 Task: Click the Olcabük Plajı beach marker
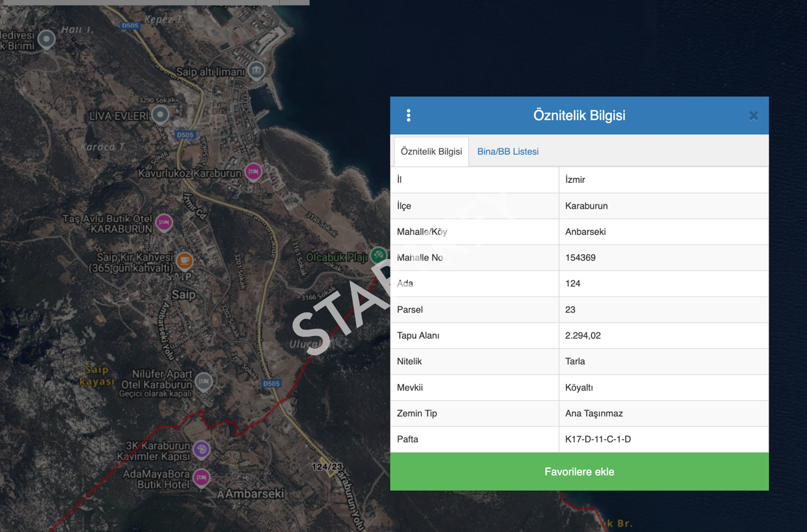(x=378, y=255)
